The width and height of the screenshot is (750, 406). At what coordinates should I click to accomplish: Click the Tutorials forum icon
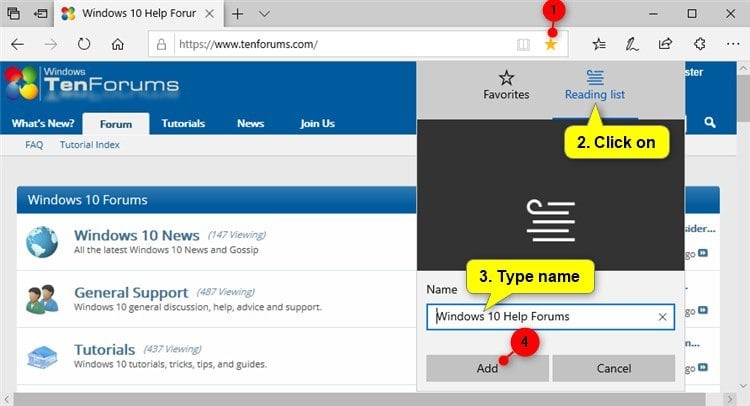[42, 357]
